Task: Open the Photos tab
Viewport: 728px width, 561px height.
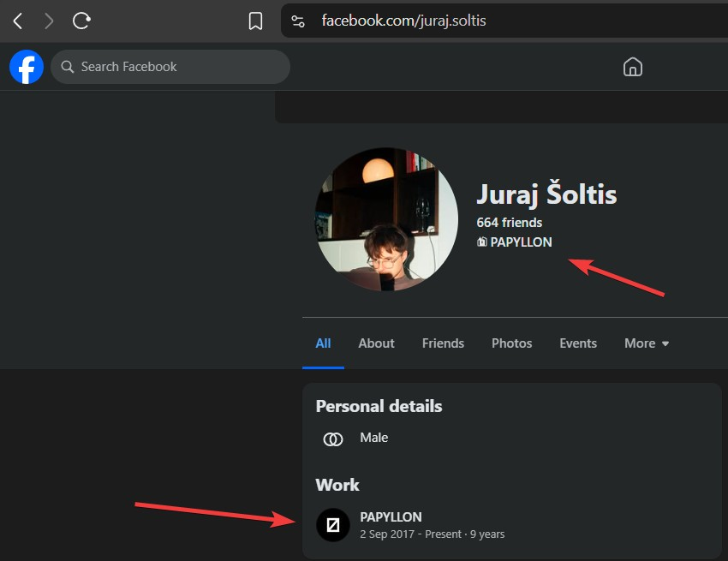Action: [511, 343]
